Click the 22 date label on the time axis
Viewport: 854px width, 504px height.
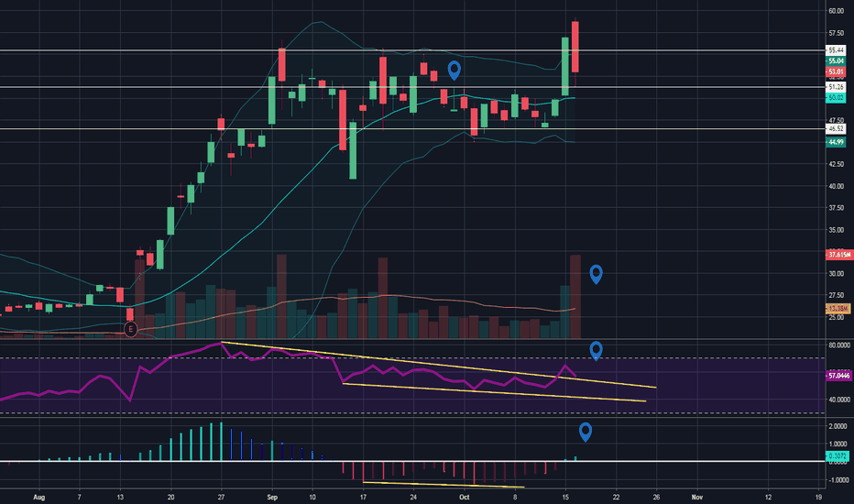tap(616, 497)
